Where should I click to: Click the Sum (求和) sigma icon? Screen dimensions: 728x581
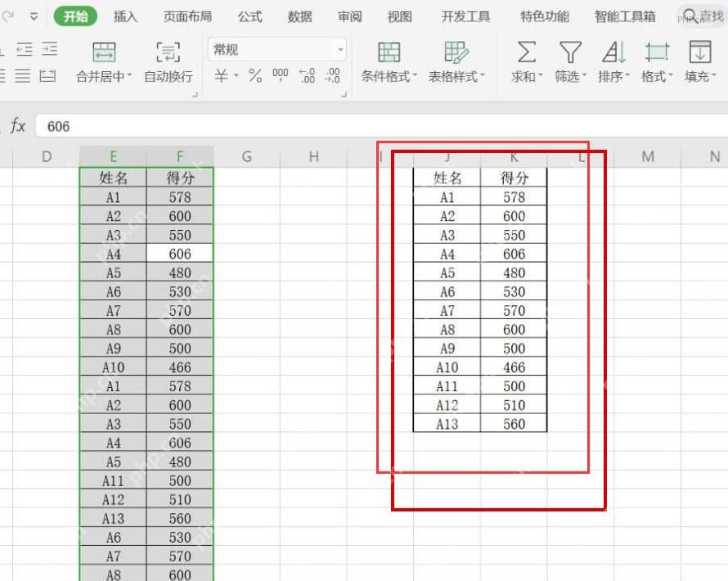coord(526,52)
